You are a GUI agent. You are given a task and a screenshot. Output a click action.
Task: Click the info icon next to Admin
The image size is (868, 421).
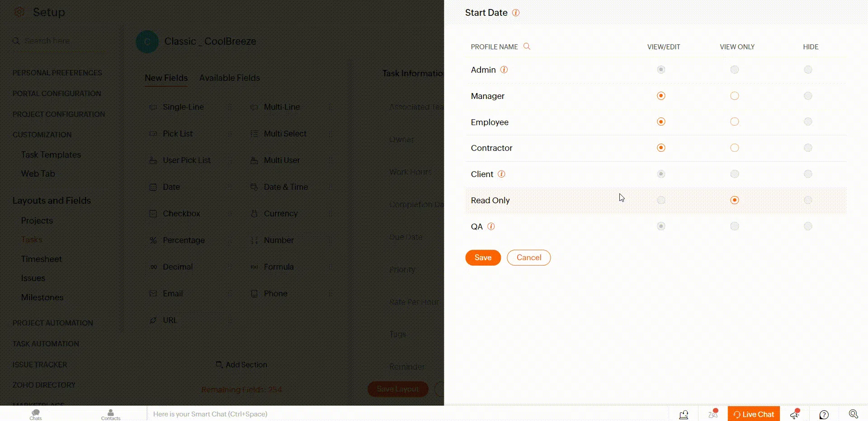pyautogui.click(x=504, y=70)
